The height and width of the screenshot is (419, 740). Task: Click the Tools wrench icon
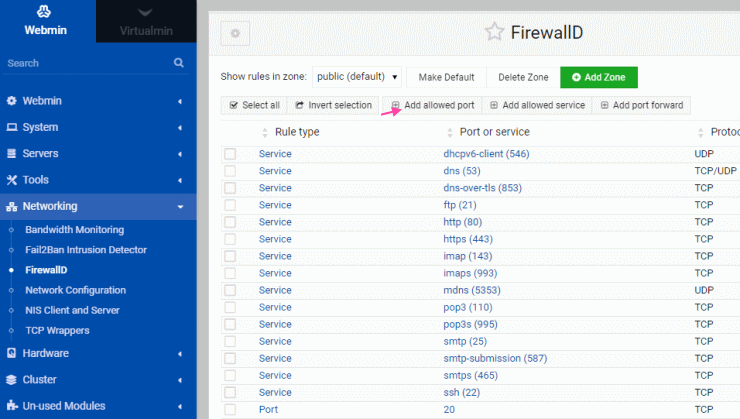(11, 180)
